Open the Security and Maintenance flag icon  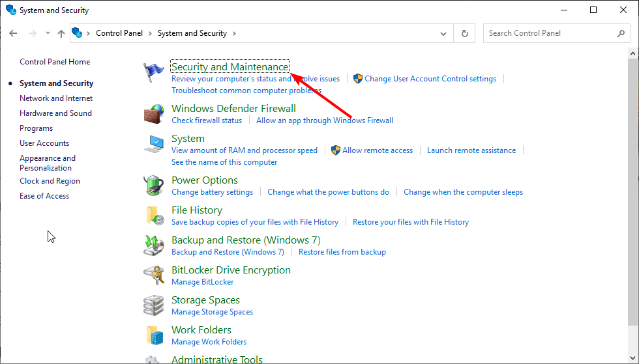point(154,73)
